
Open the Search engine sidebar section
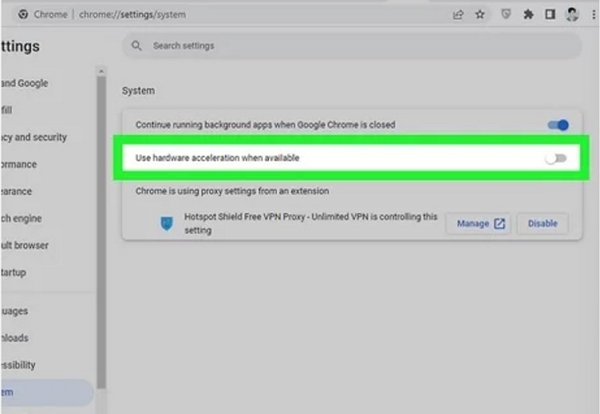21,218
